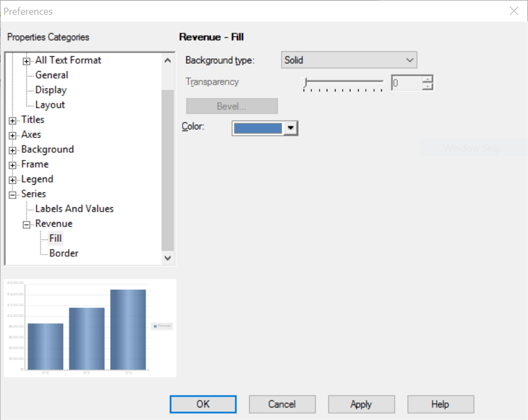Collapse the Revenue tree node
Viewport: 528px width, 420px height.
(x=26, y=223)
